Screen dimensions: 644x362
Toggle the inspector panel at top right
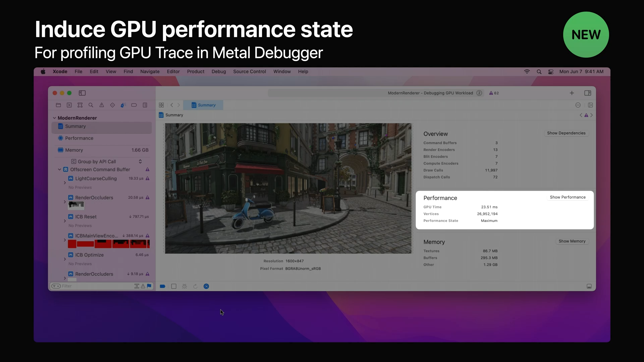588,93
